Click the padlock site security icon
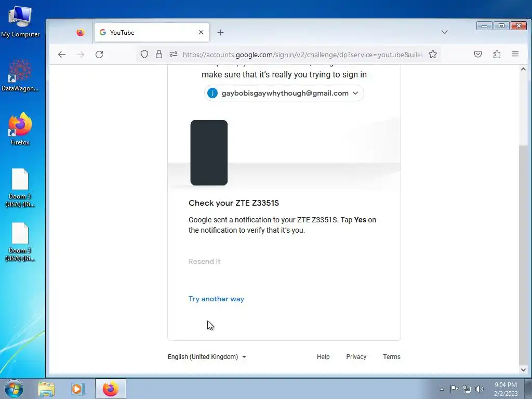 (159, 54)
